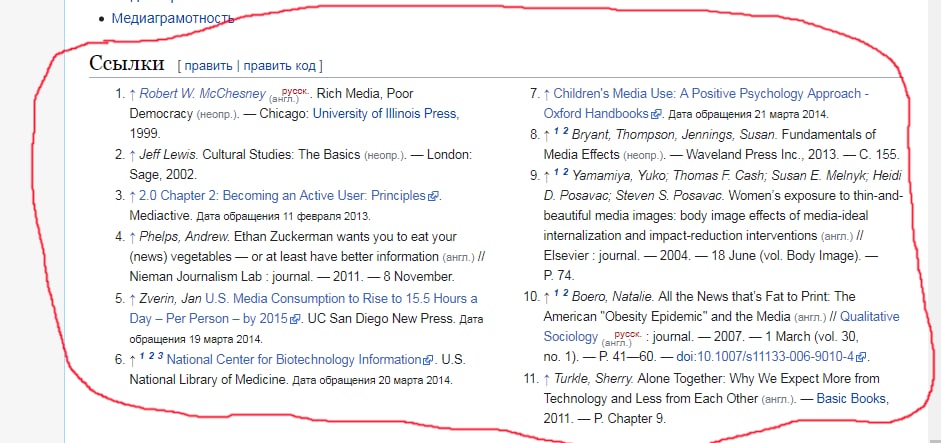Click the up arrow of reference 2
This screenshot has height=443, width=941.
[133, 154]
